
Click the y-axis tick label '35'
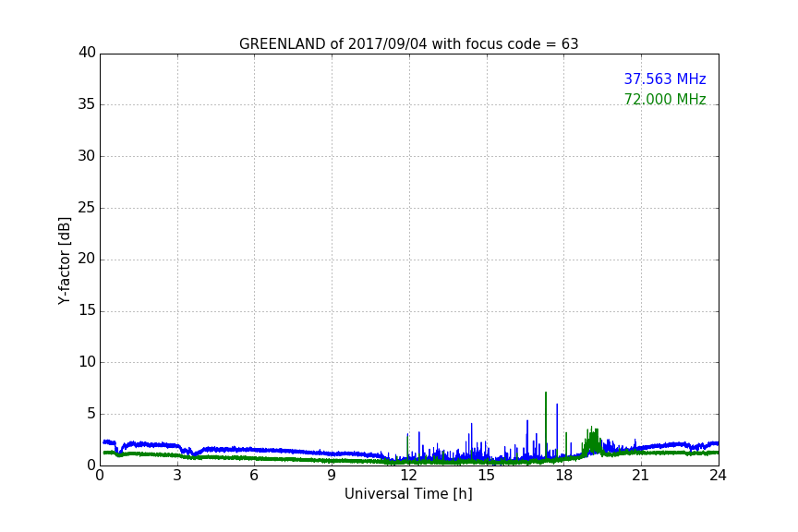87,104
